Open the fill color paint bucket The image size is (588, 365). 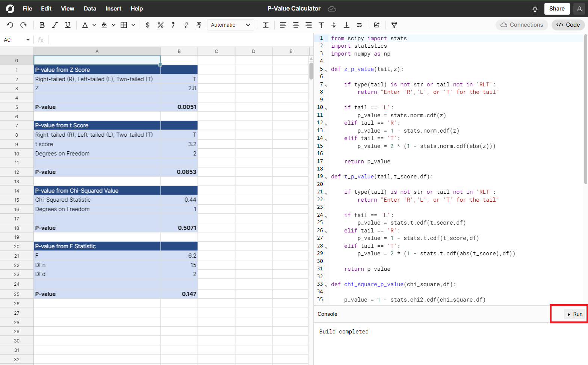click(x=104, y=25)
